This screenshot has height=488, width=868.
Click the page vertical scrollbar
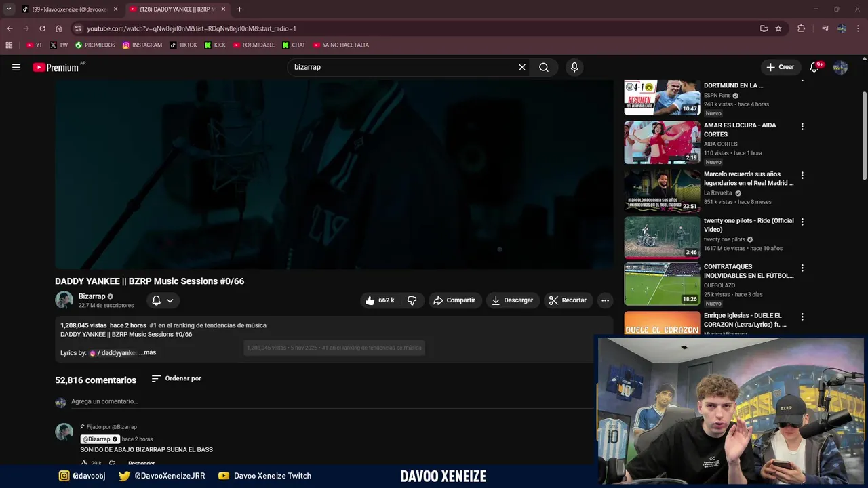click(864, 136)
